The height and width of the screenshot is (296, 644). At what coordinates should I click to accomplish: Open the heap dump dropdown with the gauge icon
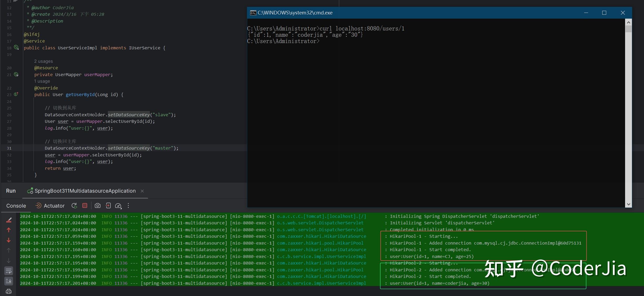(x=118, y=206)
